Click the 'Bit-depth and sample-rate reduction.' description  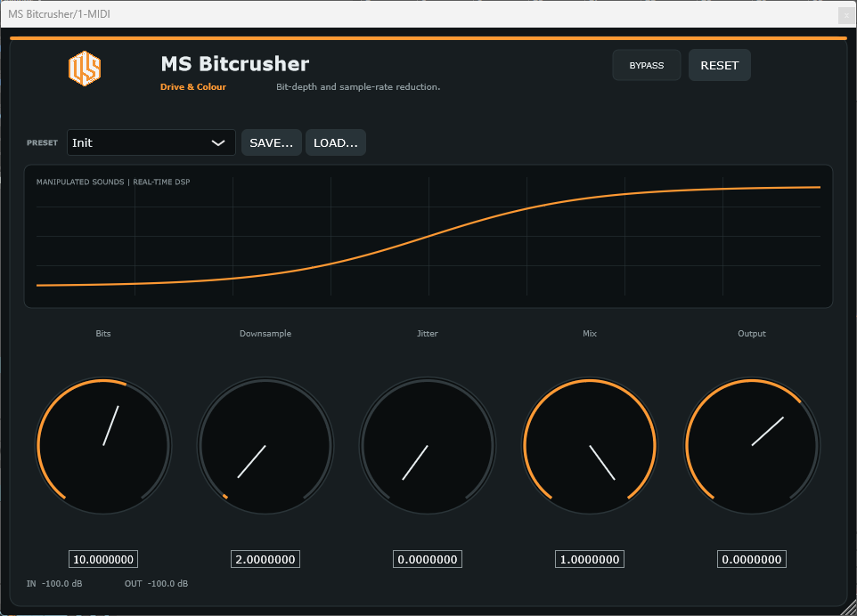click(x=358, y=87)
